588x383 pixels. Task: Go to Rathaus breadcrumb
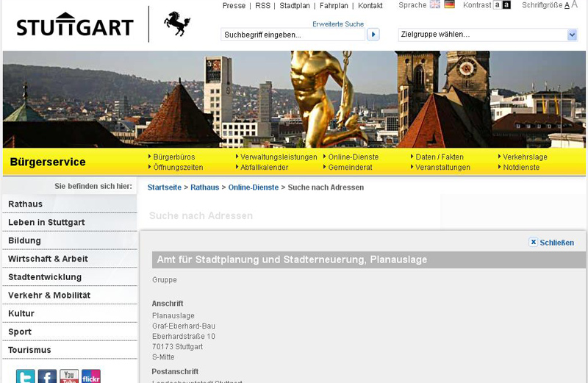click(x=205, y=187)
